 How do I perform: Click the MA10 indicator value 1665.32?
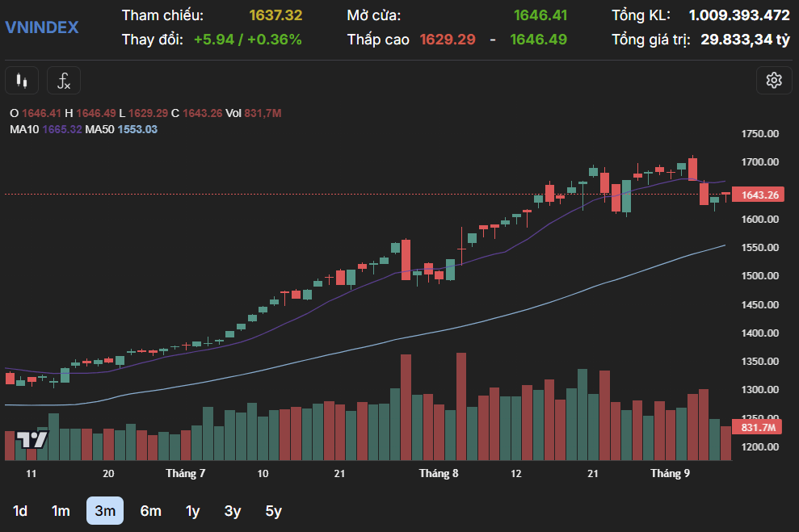pyautogui.click(x=62, y=129)
